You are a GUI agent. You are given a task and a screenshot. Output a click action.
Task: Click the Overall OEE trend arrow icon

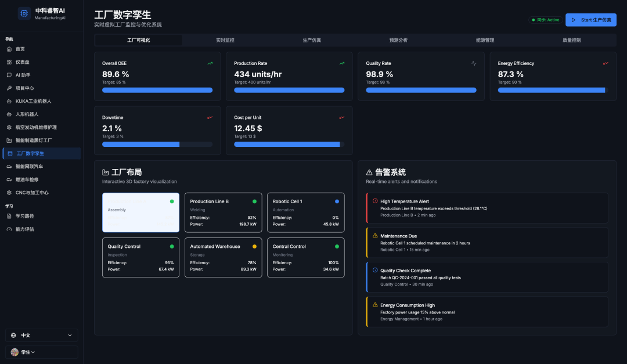[210, 63]
